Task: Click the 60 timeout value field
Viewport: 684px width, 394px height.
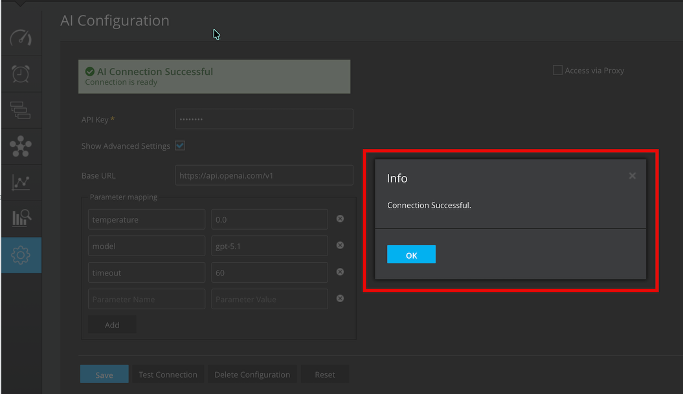Action: click(x=269, y=273)
